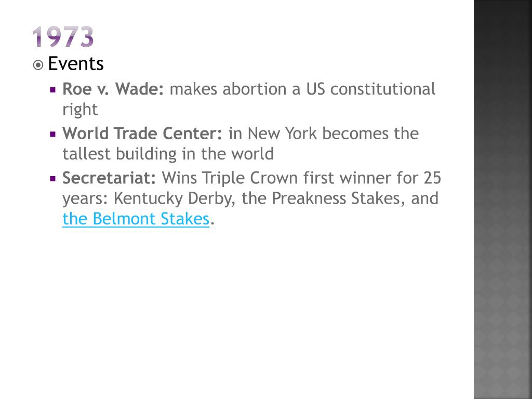Click the bold World Trade Center label

[x=142, y=134]
